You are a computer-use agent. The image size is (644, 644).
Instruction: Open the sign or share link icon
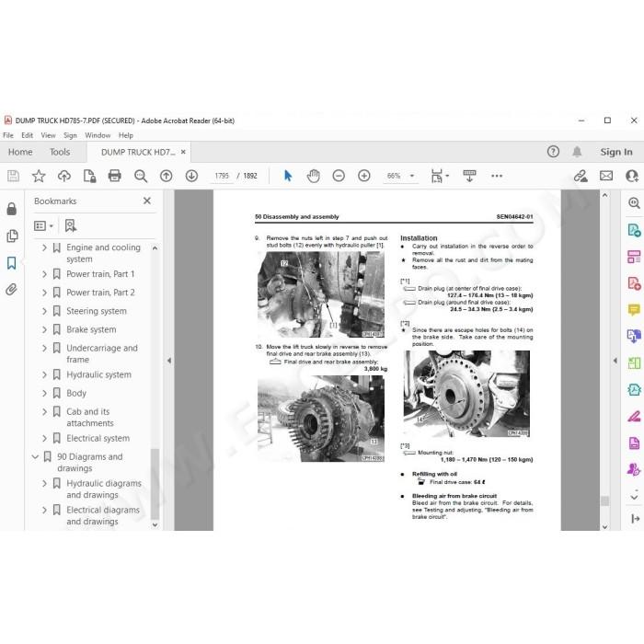click(581, 177)
